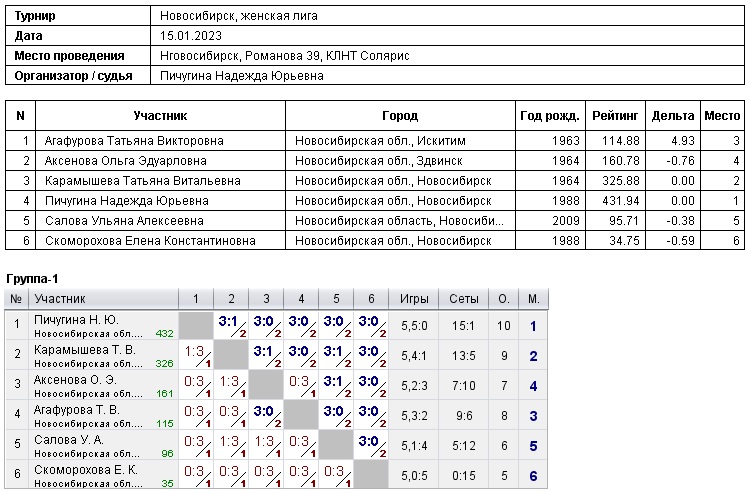Click the delta value 4.93

tap(682, 141)
